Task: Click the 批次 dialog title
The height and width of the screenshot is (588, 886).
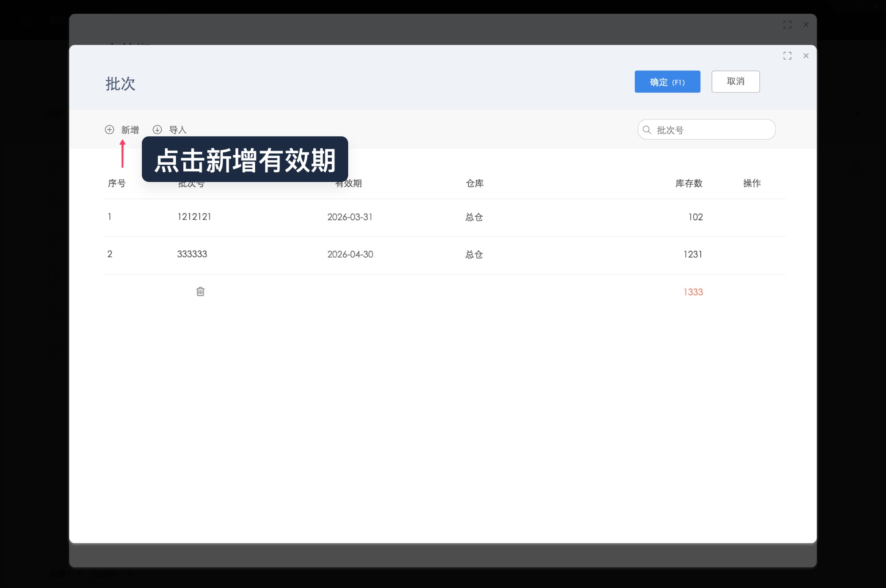Action: 120,84
